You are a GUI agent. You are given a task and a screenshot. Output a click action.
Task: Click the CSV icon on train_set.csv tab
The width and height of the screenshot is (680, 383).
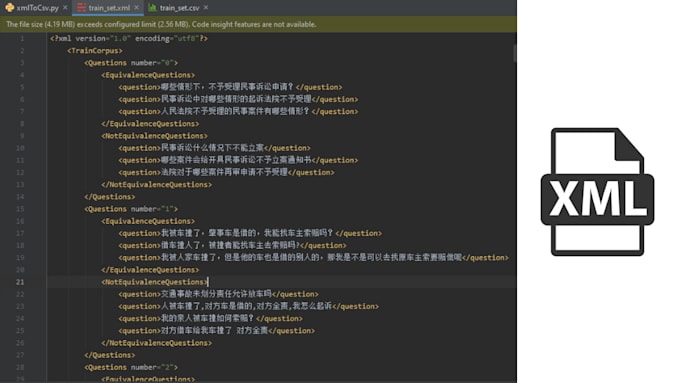(152, 7)
